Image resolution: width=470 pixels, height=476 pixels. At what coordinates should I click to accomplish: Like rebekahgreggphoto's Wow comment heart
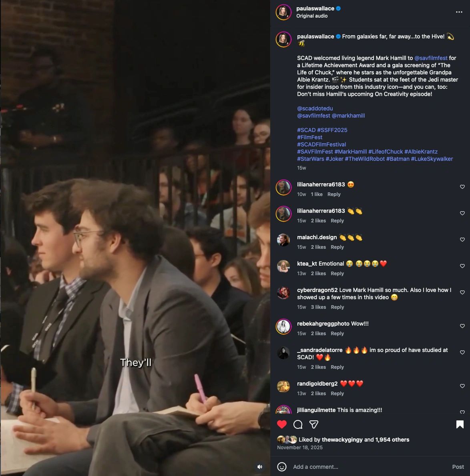click(462, 326)
